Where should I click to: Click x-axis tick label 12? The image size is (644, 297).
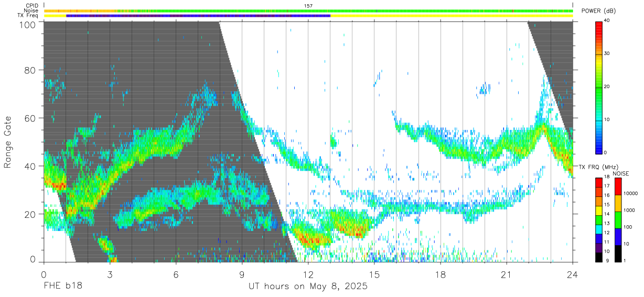(308, 273)
